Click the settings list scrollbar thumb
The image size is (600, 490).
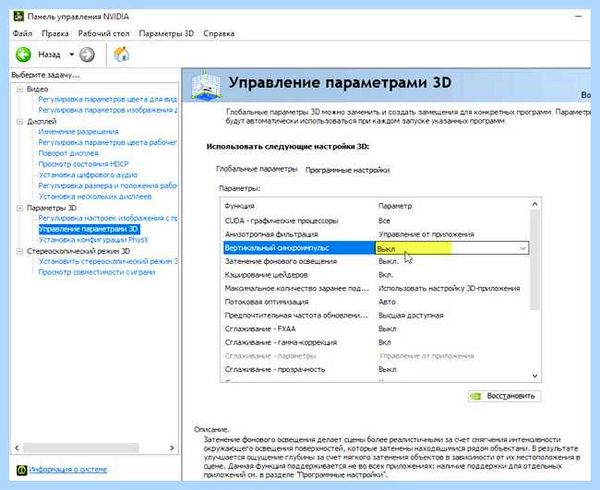click(535, 260)
